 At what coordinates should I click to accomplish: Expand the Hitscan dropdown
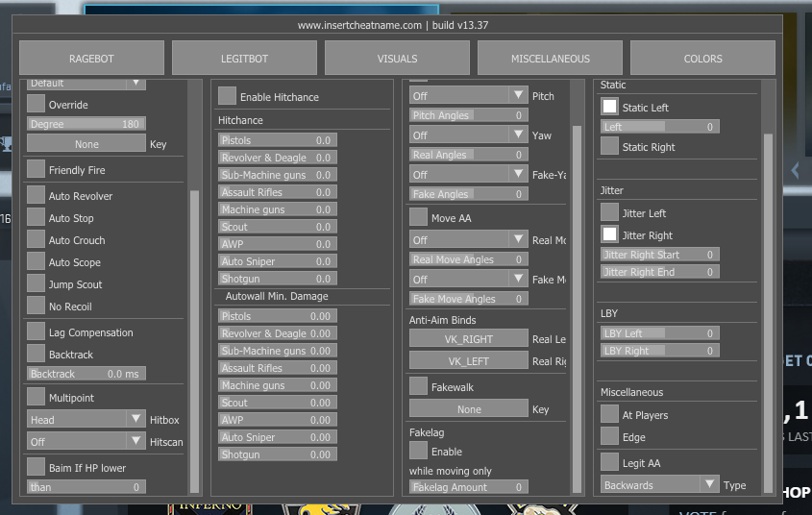pos(86,441)
